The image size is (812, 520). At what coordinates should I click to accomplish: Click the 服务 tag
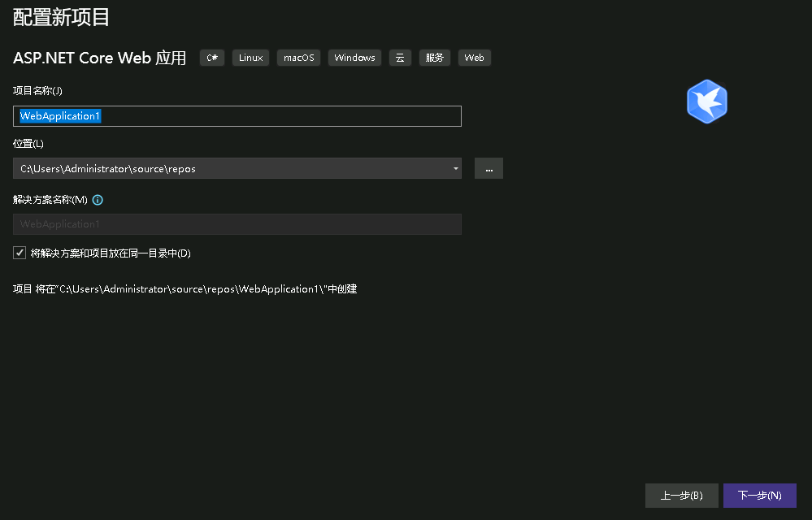[x=434, y=58]
